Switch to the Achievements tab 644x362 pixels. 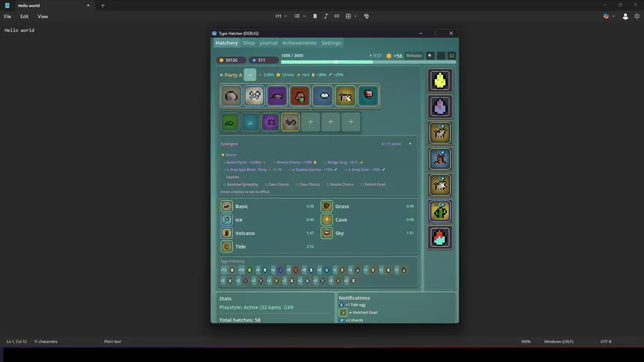pyautogui.click(x=300, y=43)
